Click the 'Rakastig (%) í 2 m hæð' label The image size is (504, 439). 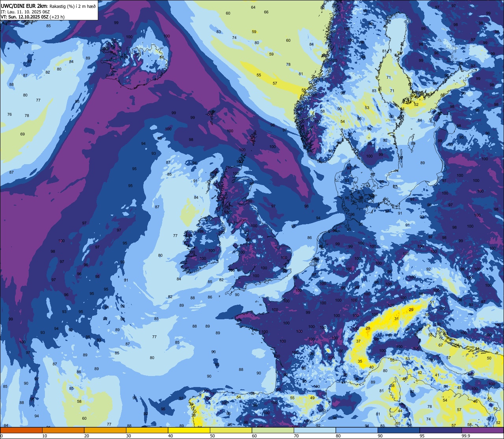coord(72,6)
